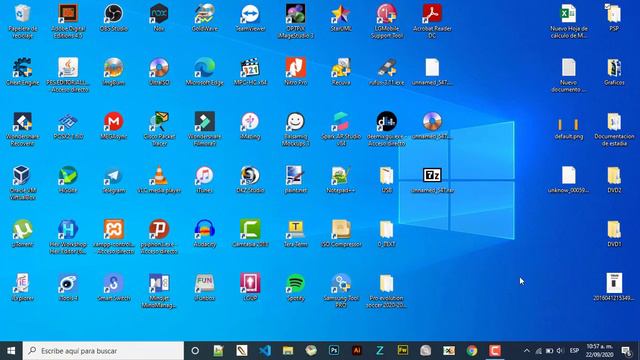Select the Tera Term shortcut
The height and width of the screenshot is (360, 640).
click(x=296, y=233)
